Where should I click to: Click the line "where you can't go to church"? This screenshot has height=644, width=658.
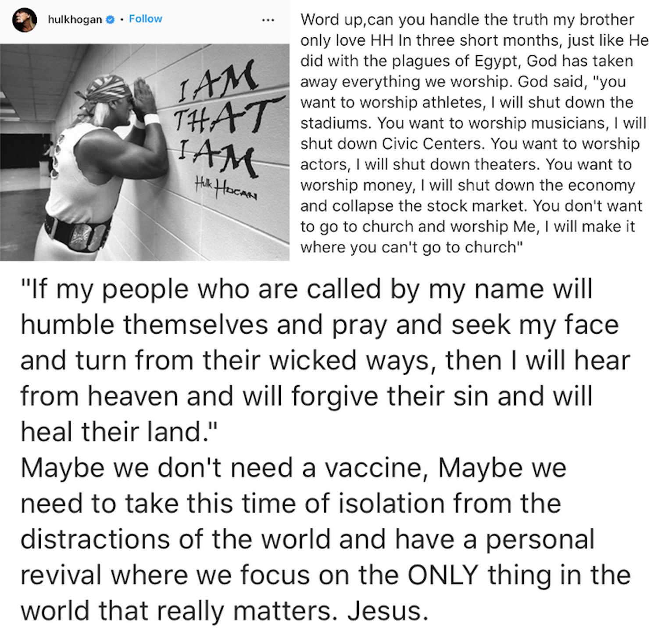(411, 247)
